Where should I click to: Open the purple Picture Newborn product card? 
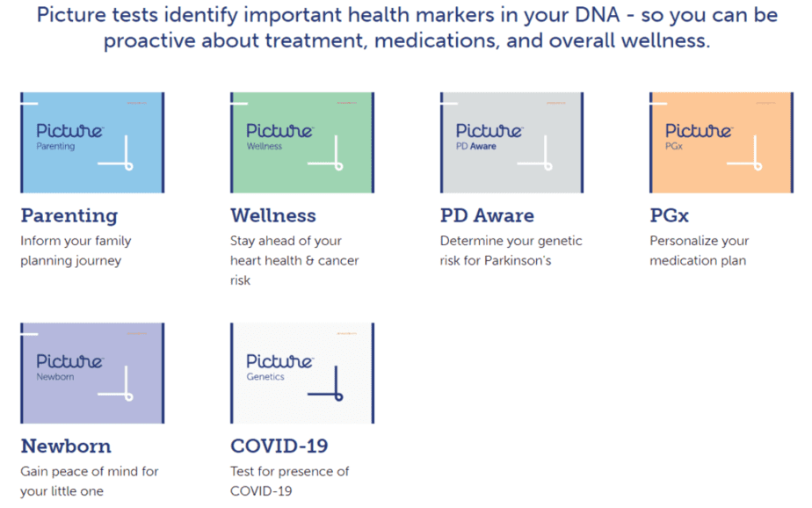[x=92, y=373]
